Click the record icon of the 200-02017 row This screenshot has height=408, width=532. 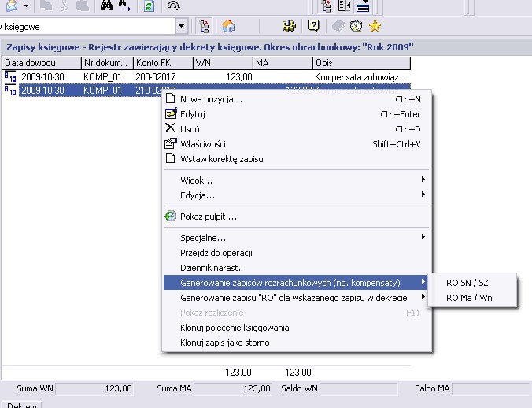pos(10,76)
